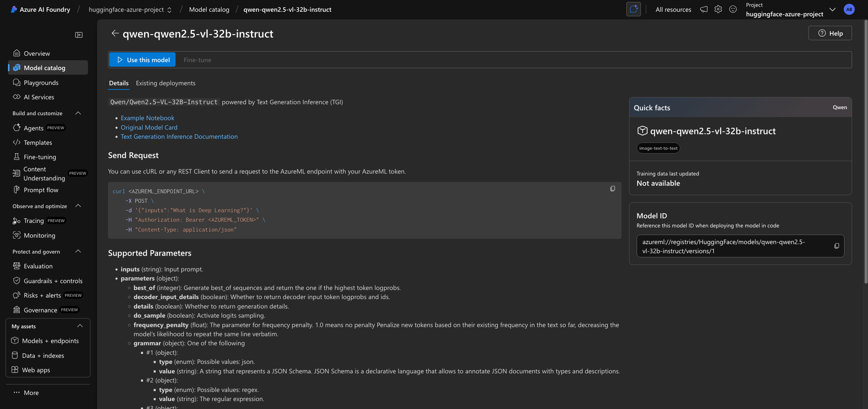Viewport: 868px width, 409px height.
Task: Open Guardrails + controls
Action: (x=53, y=281)
